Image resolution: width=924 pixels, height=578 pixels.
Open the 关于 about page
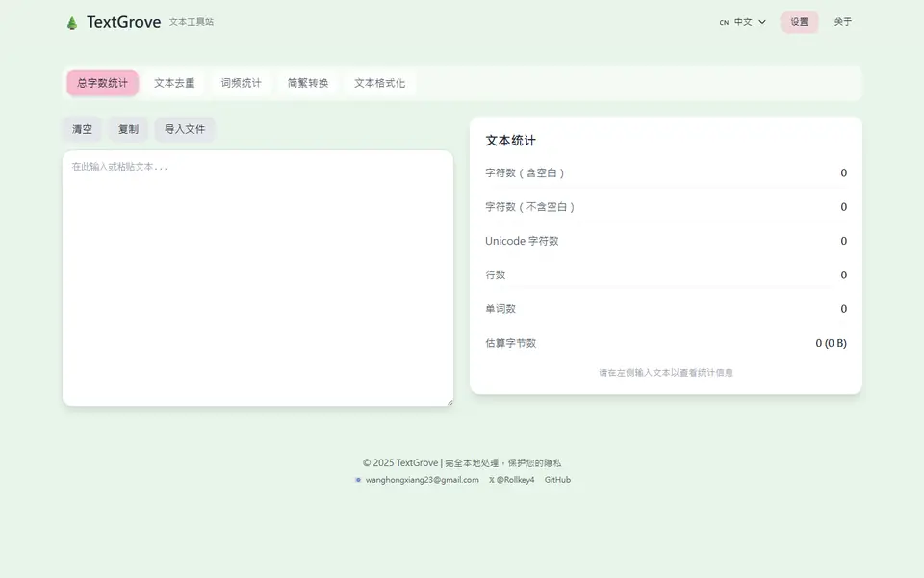point(843,22)
